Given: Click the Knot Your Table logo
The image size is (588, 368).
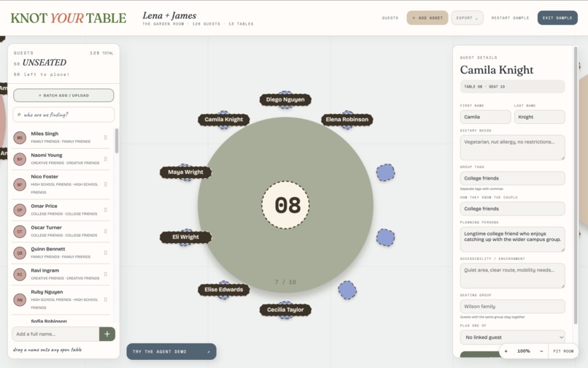Looking at the screenshot, I should (x=69, y=18).
